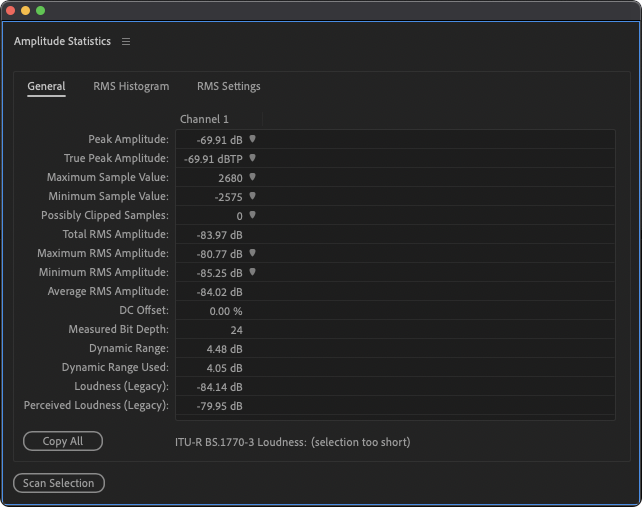Select the General tab

coord(46,86)
